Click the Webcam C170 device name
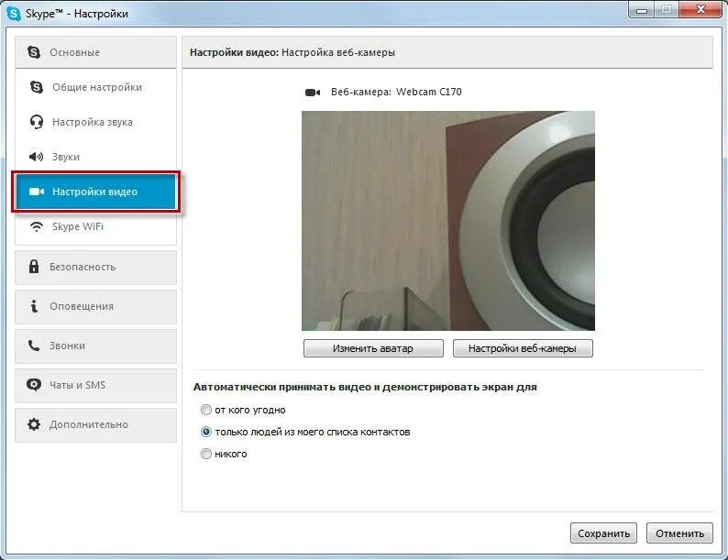728x560 pixels. pos(428,92)
